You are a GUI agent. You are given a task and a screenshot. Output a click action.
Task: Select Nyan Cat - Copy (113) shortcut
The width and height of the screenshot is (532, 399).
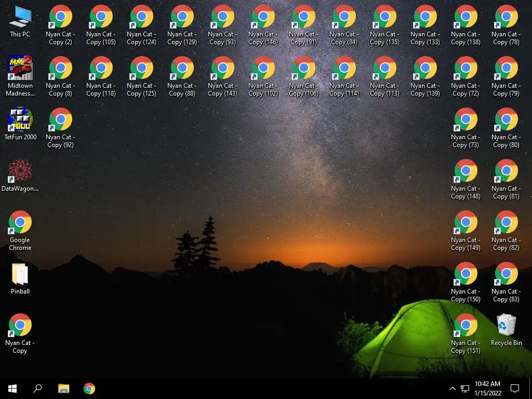[x=385, y=77]
